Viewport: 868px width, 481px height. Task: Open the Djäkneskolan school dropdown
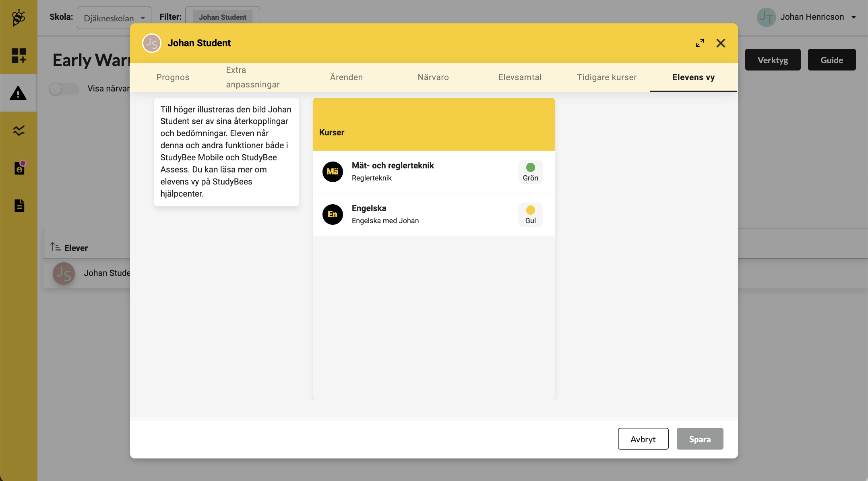(114, 17)
